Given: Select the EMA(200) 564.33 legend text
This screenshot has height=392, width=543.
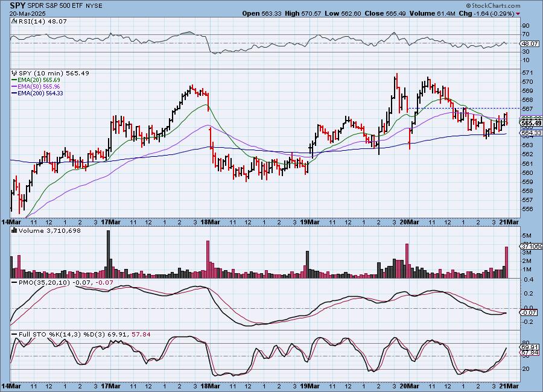Looking at the screenshot, I should click(x=40, y=93).
